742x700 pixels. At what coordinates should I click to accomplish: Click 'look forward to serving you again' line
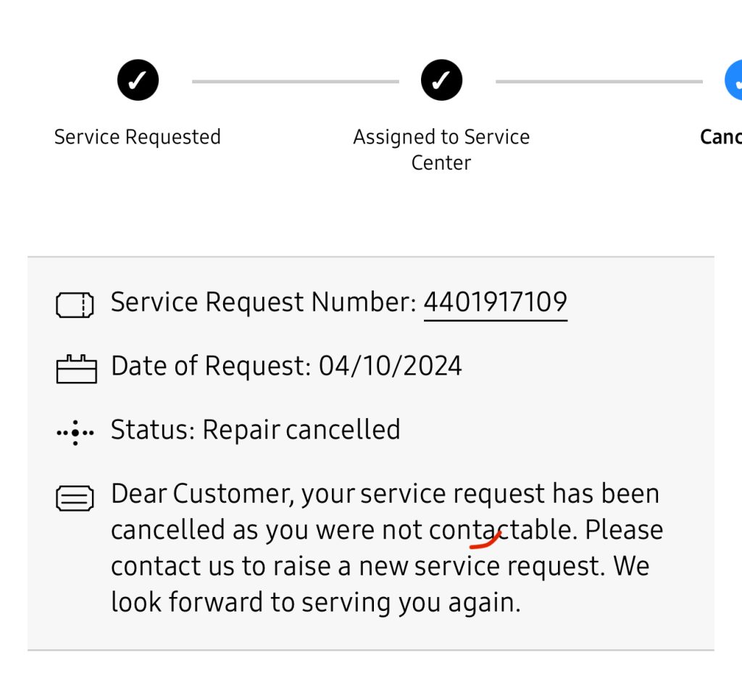pos(315,602)
